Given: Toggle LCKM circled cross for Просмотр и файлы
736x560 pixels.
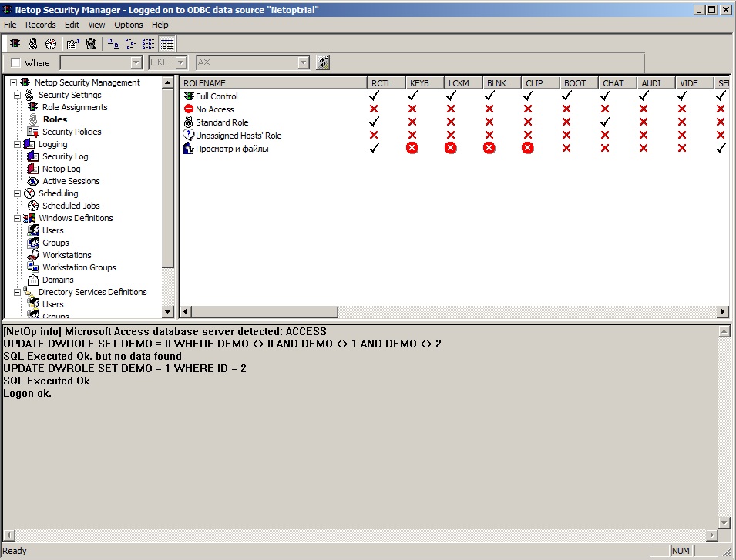Looking at the screenshot, I should (x=451, y=148).
